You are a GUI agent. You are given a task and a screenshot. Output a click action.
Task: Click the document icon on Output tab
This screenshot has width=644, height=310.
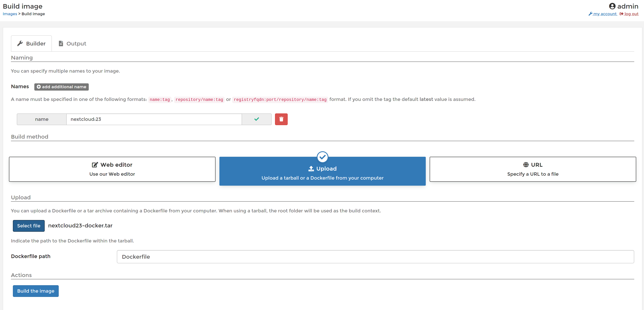[61, 44]
